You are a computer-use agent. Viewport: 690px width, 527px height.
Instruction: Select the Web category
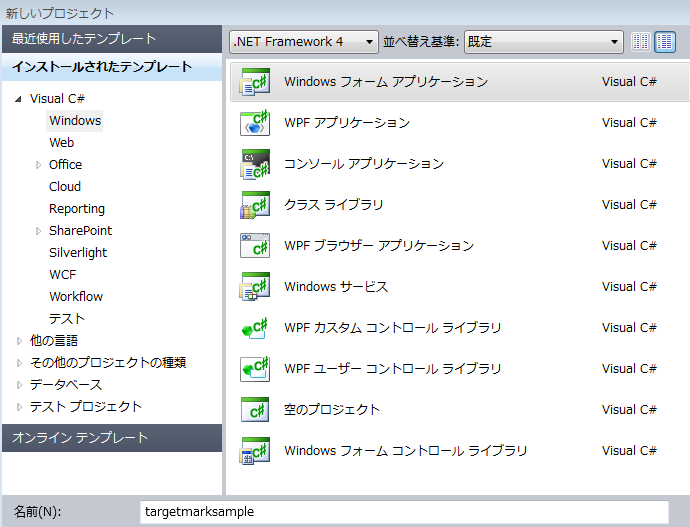point(62,143)
